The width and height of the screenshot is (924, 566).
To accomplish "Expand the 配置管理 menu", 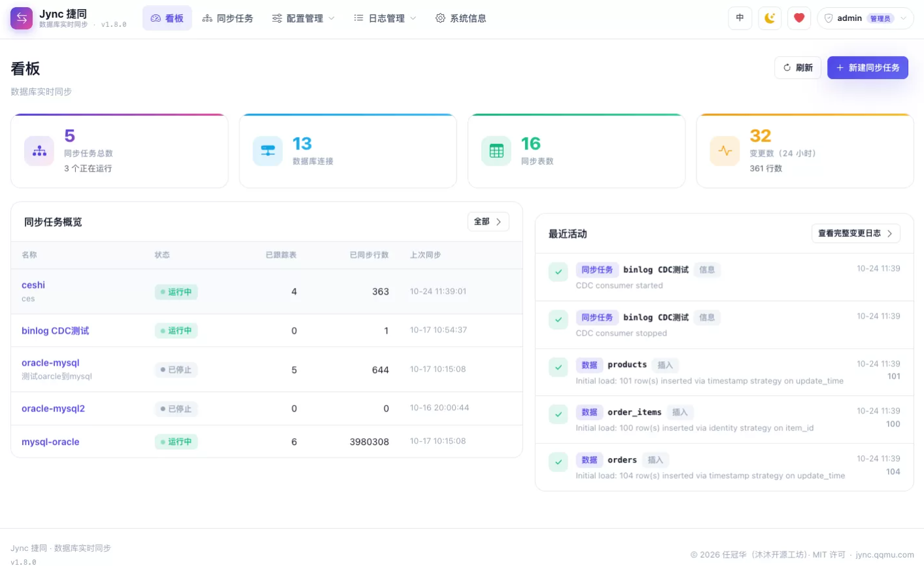I will (x=303, y=18).
